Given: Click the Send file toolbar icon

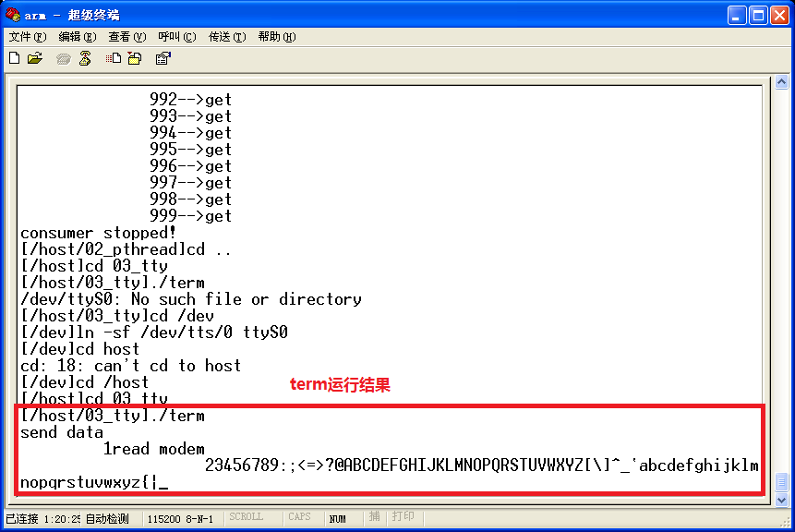Looking at the screenshot, I should point(114,58).
